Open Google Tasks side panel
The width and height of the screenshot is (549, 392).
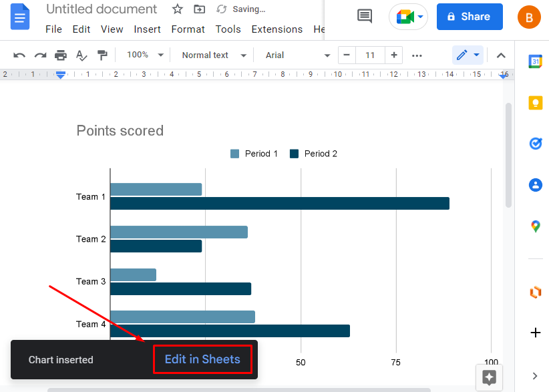pyautogui.click(x=536, y=144)
